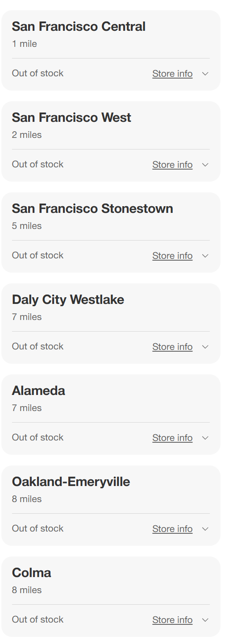Open Store info for Oakland-Emeryville

[172, 529]
